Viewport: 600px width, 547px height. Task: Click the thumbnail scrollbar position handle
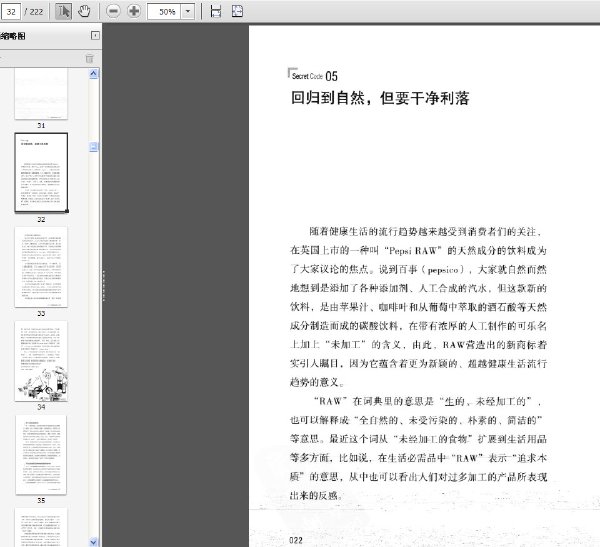tap(93, 147)
